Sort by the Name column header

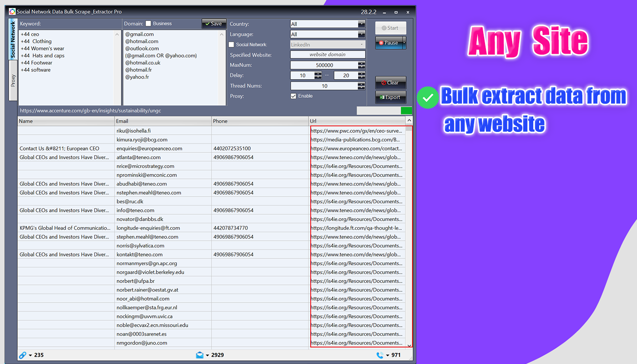(66, 121)
